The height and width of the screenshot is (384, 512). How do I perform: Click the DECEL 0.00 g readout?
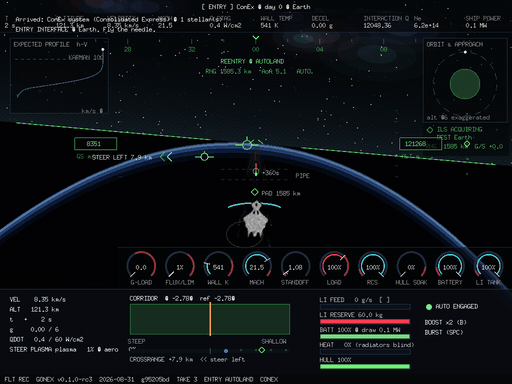[322, 22]
